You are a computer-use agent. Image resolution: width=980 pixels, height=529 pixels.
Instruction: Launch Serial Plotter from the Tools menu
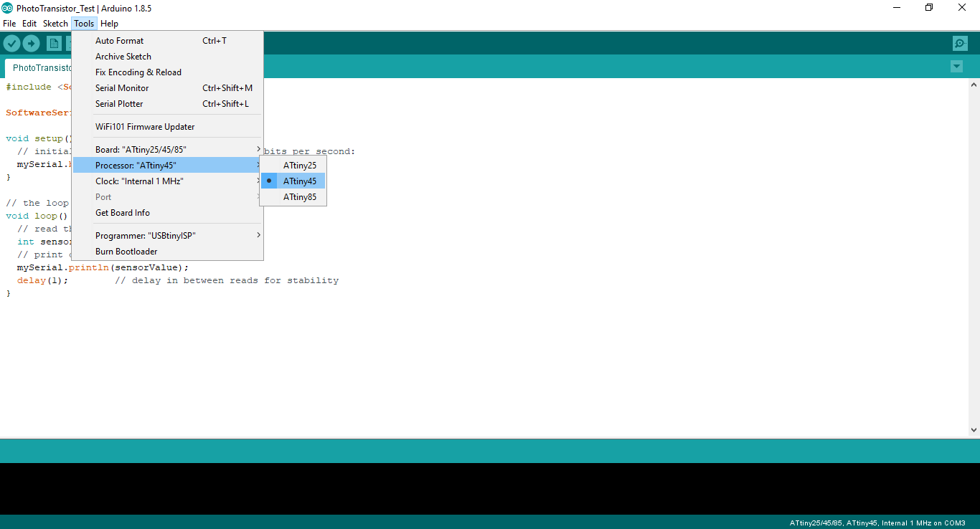[168, 104]
